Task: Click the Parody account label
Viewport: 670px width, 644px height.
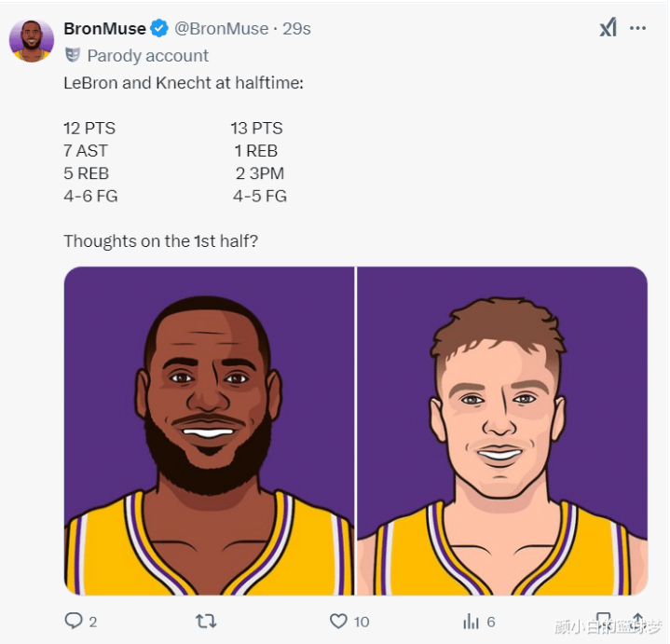Action: click(148, 56)
